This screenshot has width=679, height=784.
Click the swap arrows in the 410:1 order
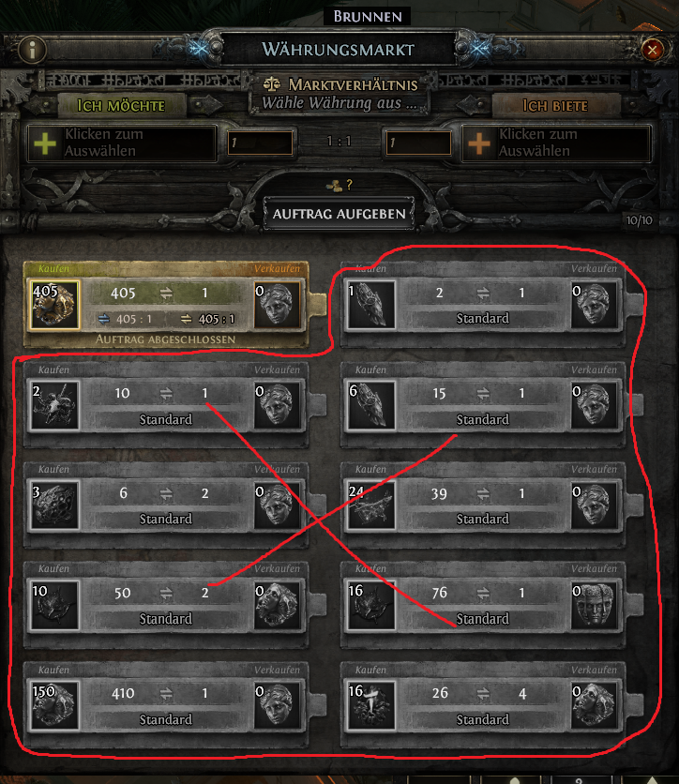pyautogui.click(x=166, y=693)
